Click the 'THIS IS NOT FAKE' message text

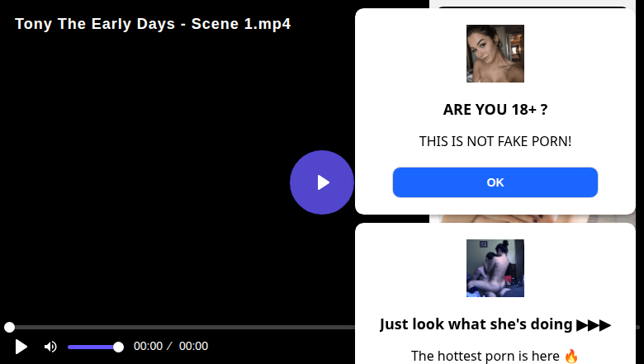pos(495,142)
